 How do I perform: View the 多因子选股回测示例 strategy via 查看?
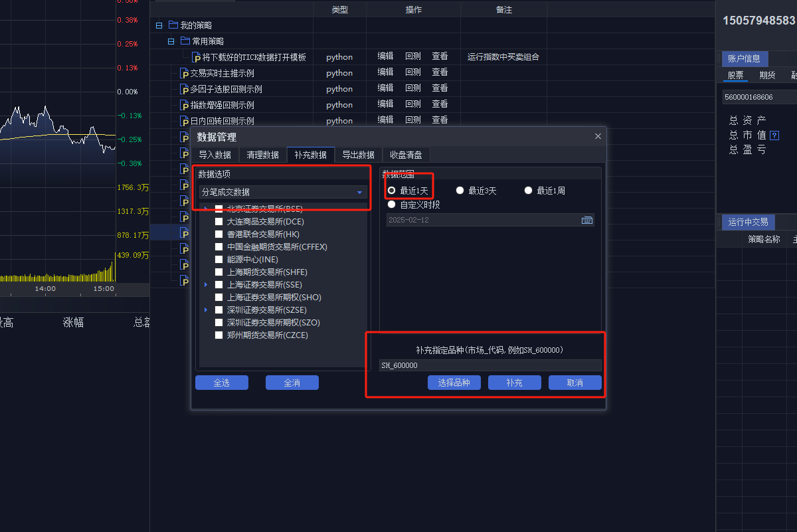(x=440, y=88)
